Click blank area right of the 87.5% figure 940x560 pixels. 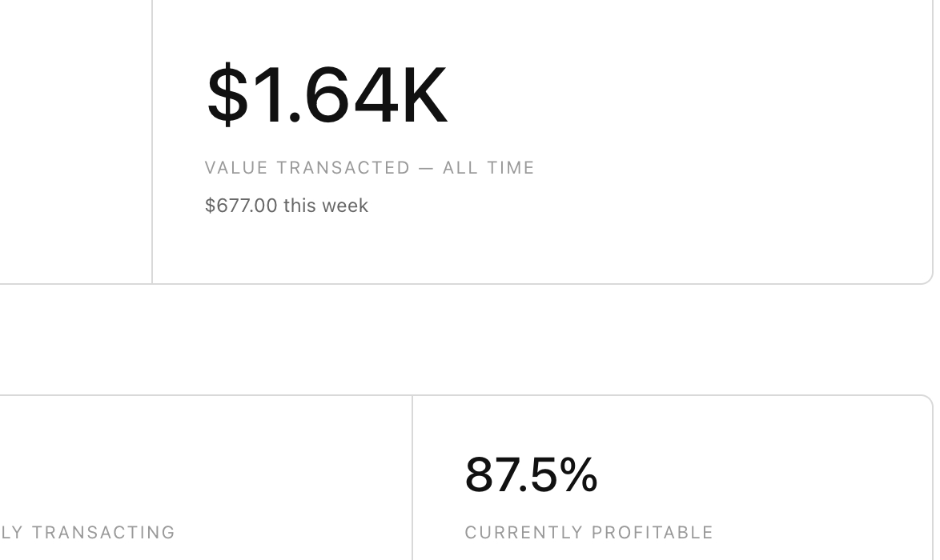pyautogui.click(x=761, y=474)
